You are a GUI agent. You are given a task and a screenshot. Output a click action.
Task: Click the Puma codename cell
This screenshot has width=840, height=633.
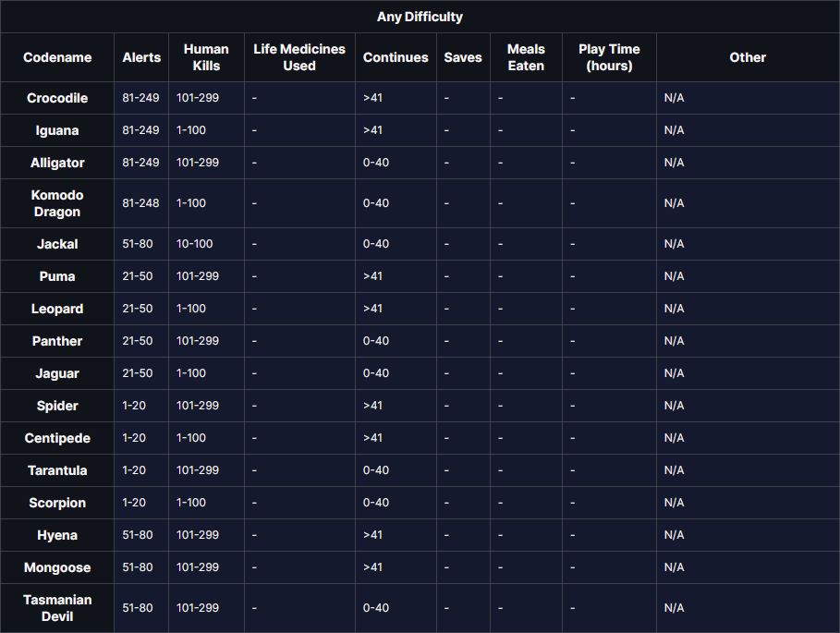57,276
